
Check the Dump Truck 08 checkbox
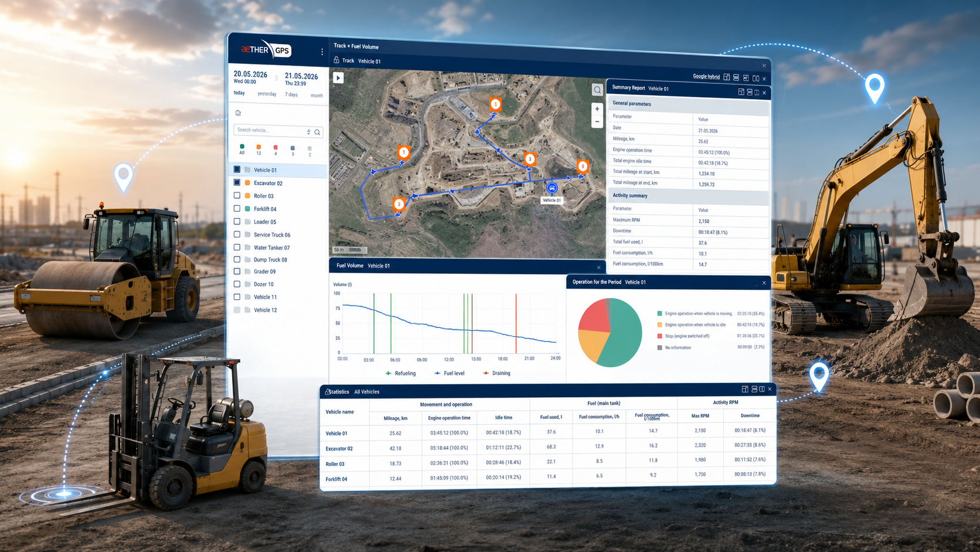coord(237,259)
